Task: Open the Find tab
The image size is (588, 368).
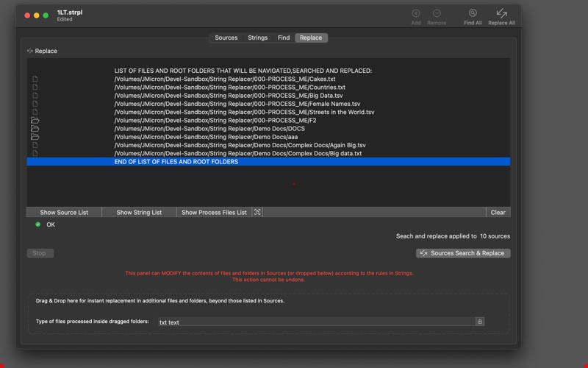Action: (x=284, y=38)
